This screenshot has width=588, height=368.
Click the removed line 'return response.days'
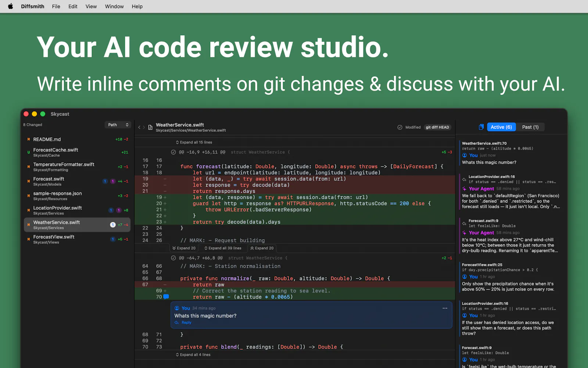pyautogui.click(x=224, y=191)
